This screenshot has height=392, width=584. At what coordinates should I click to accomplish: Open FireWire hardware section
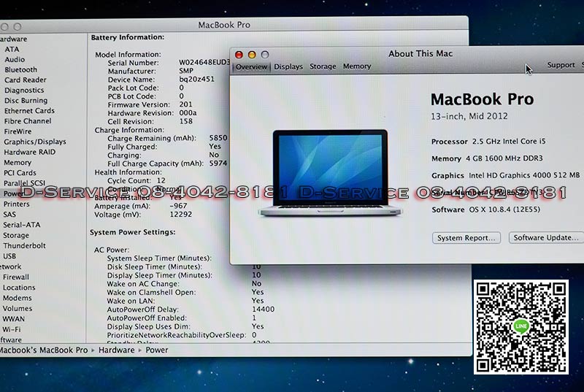click(18, 131)
